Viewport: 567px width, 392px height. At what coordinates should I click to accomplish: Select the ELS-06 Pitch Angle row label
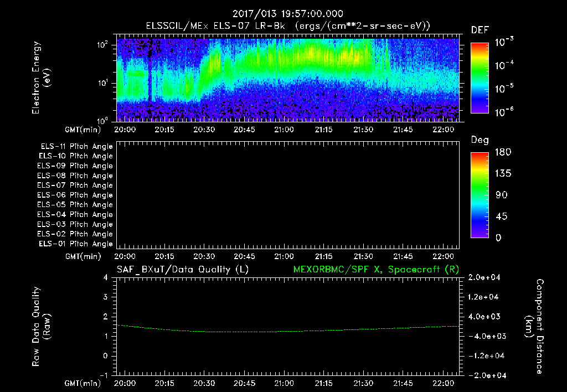click(x=75, y=195)
